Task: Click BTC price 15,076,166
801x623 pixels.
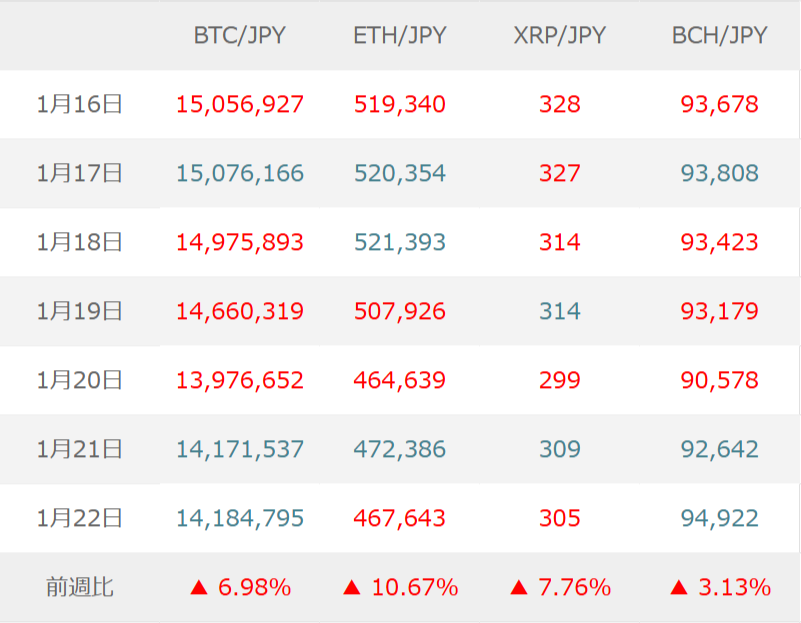Action: (x=240, y=173)
